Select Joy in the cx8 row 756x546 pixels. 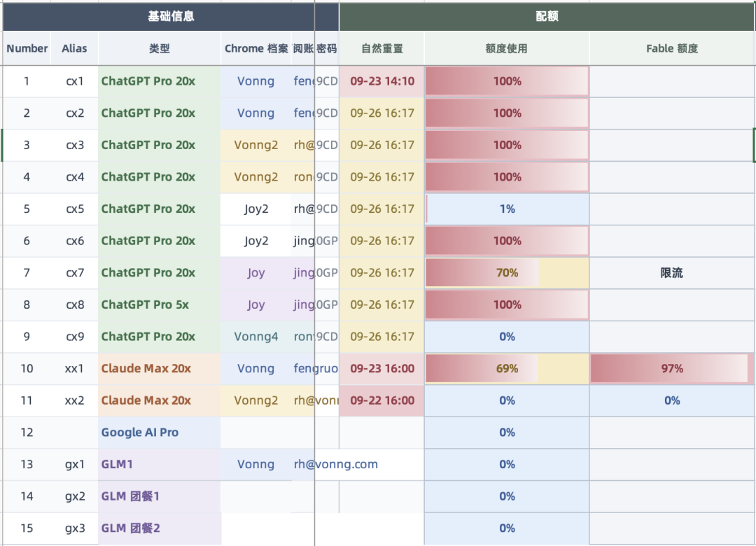256,304
